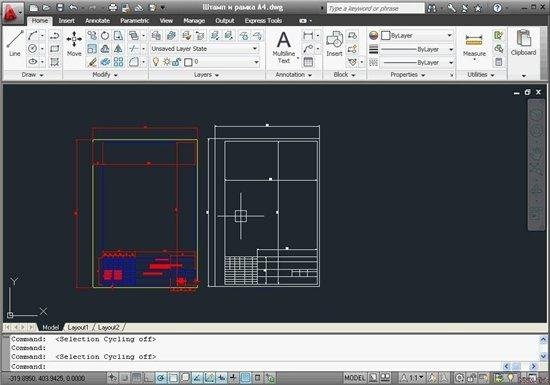The image size is (550, 385).
Task: Click the layer 0 color square
Action: (188, 62)
